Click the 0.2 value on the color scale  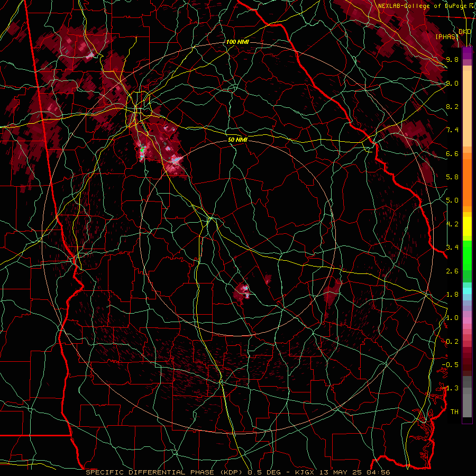[452, 342]
